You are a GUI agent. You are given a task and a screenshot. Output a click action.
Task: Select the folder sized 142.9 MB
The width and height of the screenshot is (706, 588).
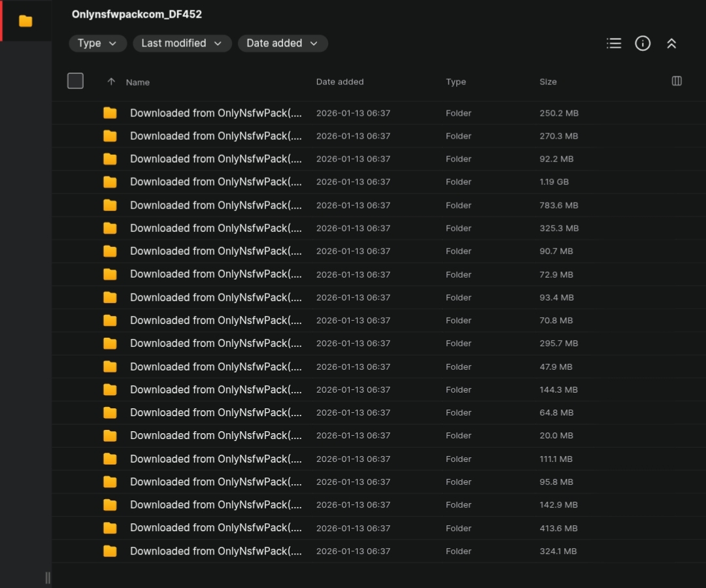point(378,505)
